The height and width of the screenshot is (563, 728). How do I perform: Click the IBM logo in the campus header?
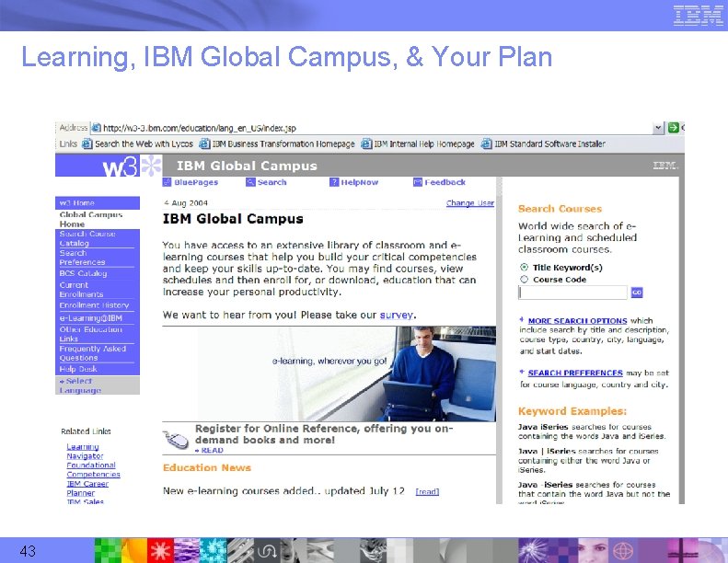665,166
